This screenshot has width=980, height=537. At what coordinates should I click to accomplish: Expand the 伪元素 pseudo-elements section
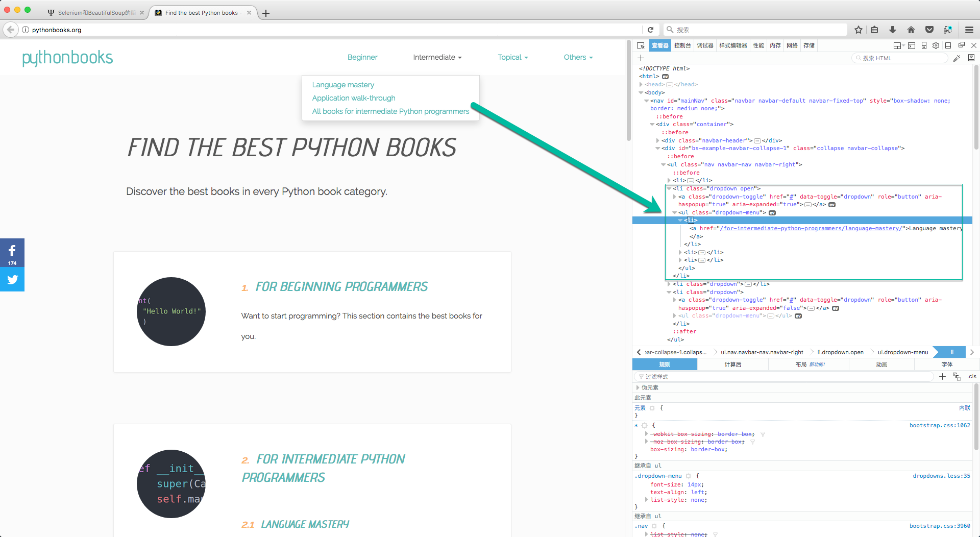pos(638,387)
